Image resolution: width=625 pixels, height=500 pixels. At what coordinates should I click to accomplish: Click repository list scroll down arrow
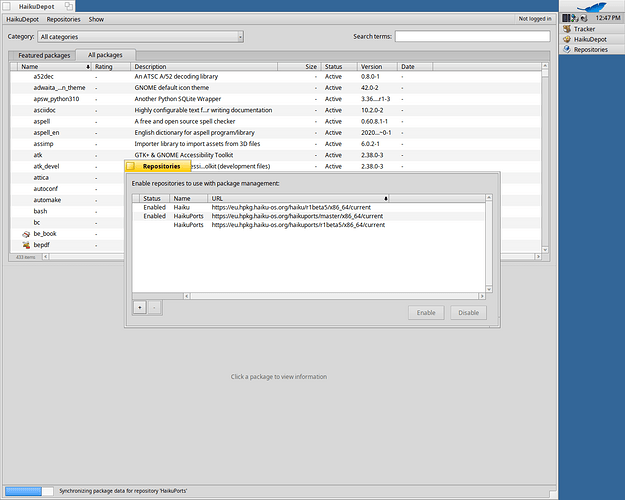point(489,289)
